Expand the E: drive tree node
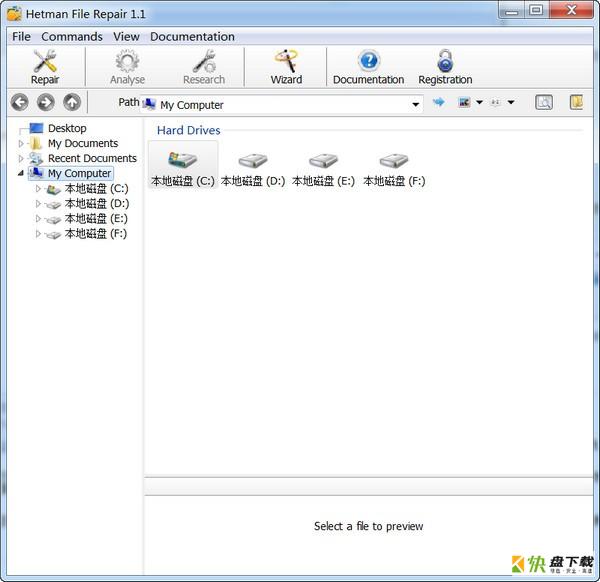Image resolution: width=600 pixels, height=582 pixels. point(38,218)
